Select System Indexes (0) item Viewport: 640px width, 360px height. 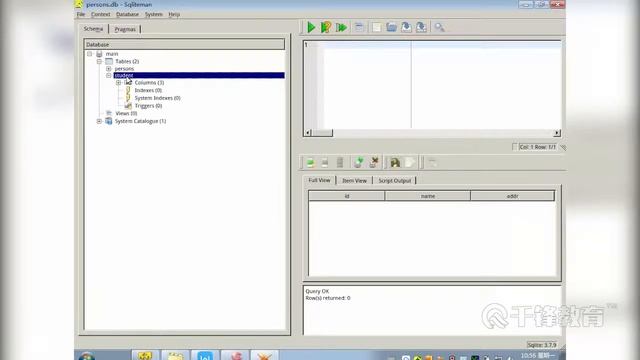158,98
